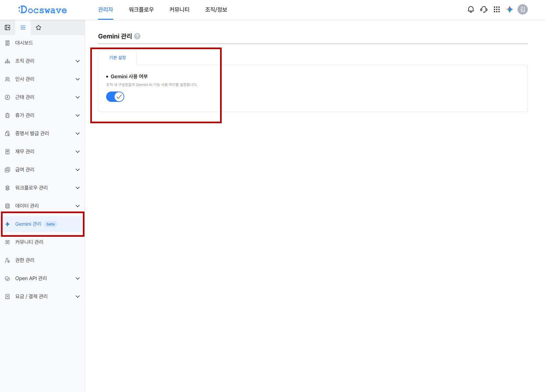Click the 휴가 관리 luggage icon
545x392 pixels.
(7, 115)
